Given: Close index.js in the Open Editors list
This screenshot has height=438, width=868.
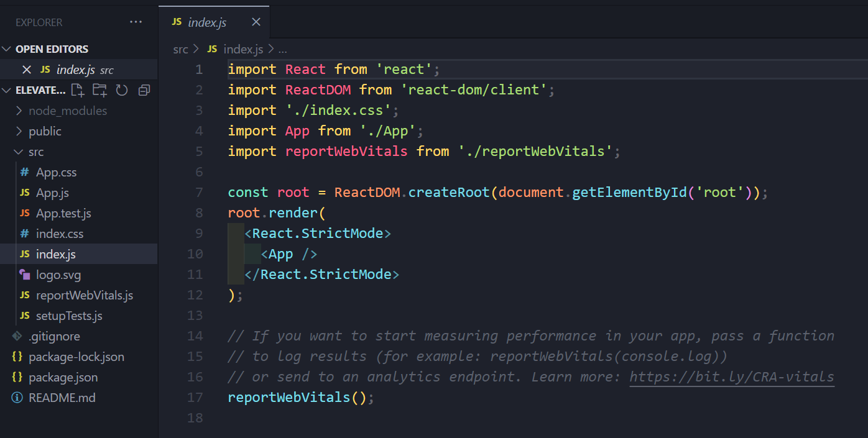Looking at the screenshot, I should [26, 70].
